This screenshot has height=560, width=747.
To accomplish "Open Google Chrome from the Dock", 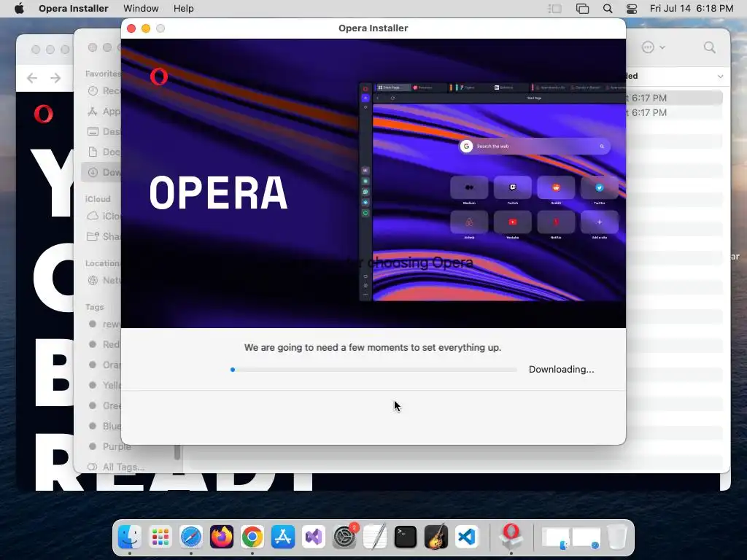I will pyautogui.click(x=252, y=537).
